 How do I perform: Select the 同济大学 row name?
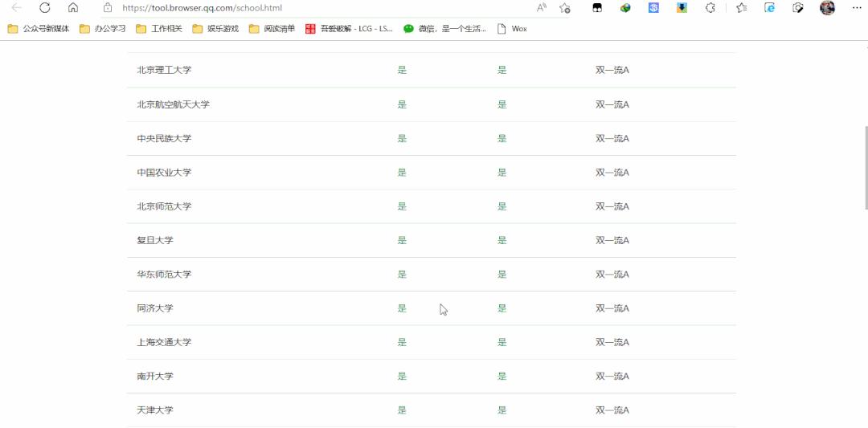pos(155,308)
